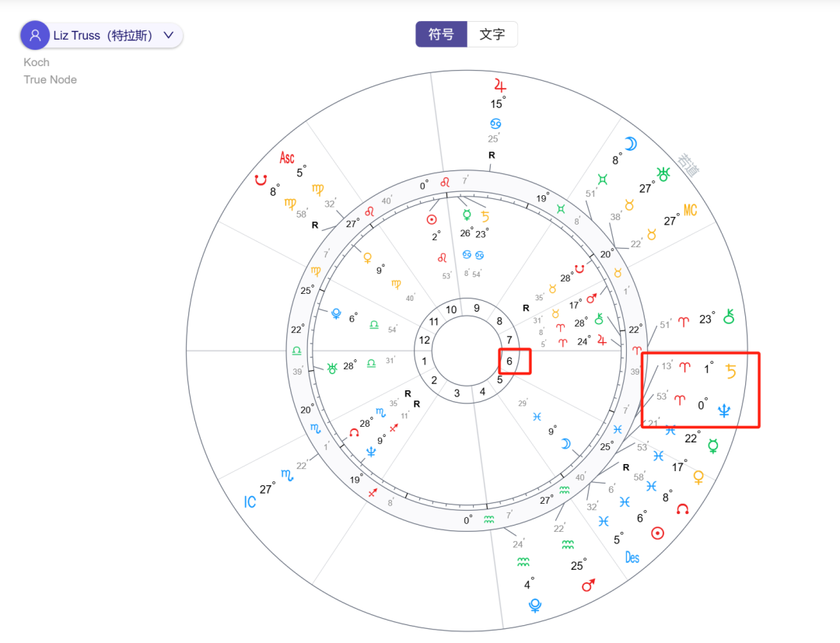Image resolution: width=840 pixels, height=643 pixels.
Task: Click house number 6
Action: [509, 361]
